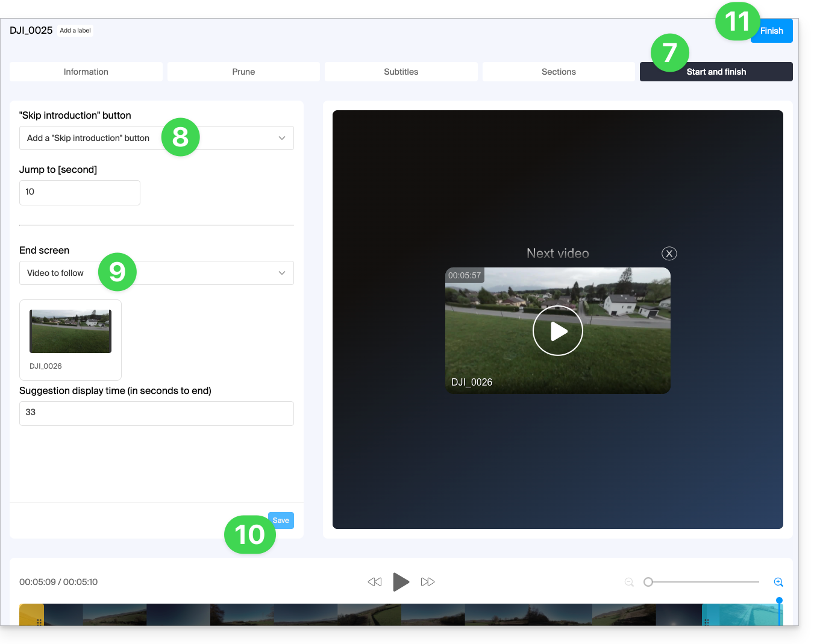Switch to the Information tab
Screen dimensions: 817x644
(86, 72)
